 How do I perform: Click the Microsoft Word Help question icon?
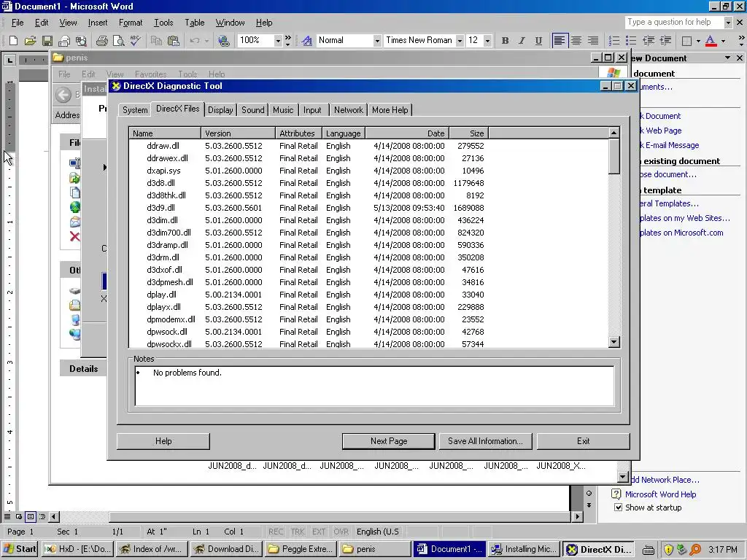tap(616, 494)
